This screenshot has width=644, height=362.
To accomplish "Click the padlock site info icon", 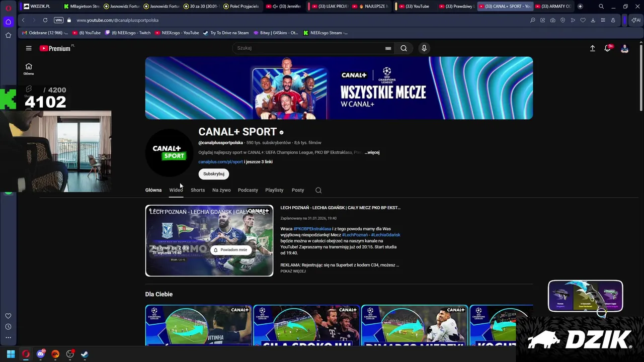I will (x=69, y=20).
